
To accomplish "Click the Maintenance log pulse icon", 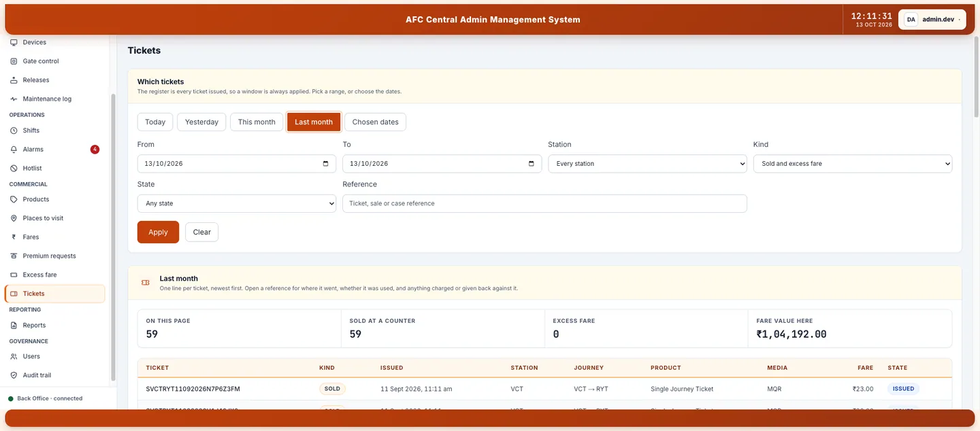I will click(x=14, y=99).
